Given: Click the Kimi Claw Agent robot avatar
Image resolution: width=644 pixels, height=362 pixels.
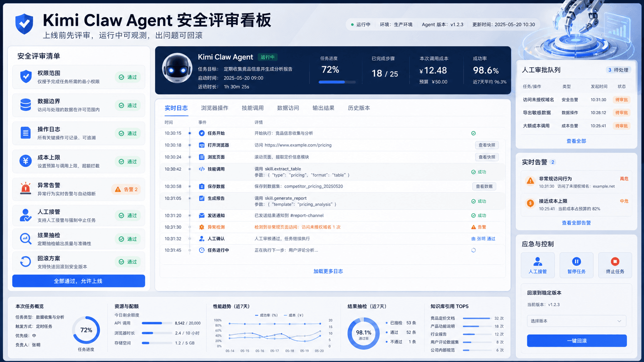Looking at the screenshot, I should tap(177, 68).
